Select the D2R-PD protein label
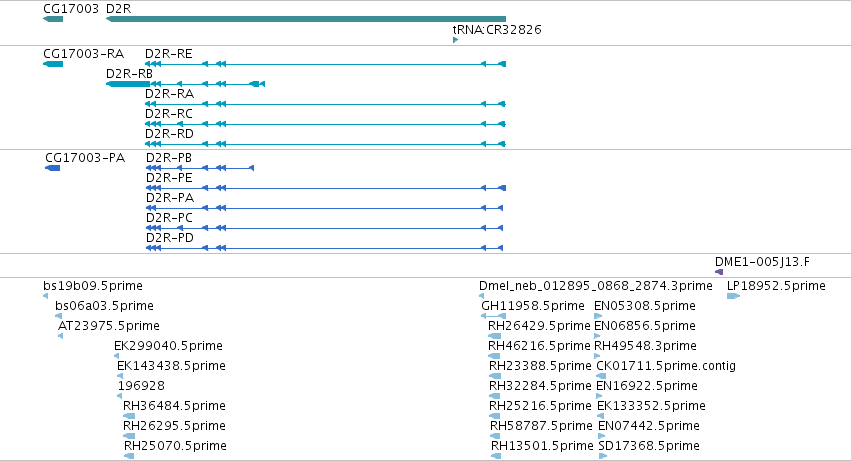This screenshot has height=461, width=851. click(x=170, y=238)
